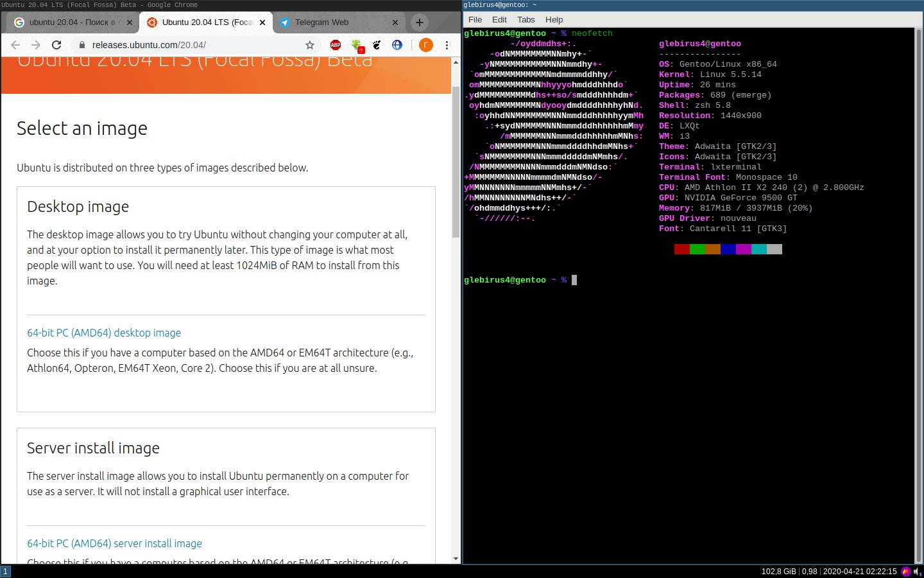Open the green download extension icon

coord(357,45)
